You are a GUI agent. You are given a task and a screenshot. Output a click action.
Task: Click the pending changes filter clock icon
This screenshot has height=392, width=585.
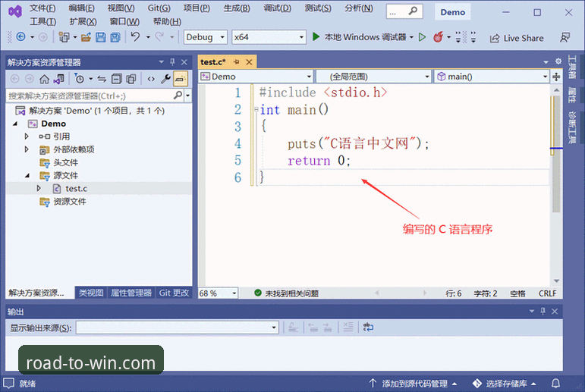(x=79, y=79)
